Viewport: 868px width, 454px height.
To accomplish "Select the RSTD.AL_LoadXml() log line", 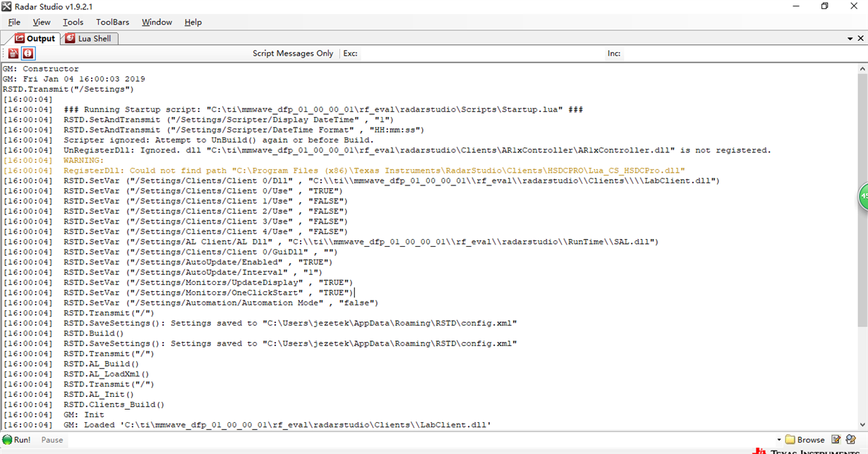I will 76,374.
